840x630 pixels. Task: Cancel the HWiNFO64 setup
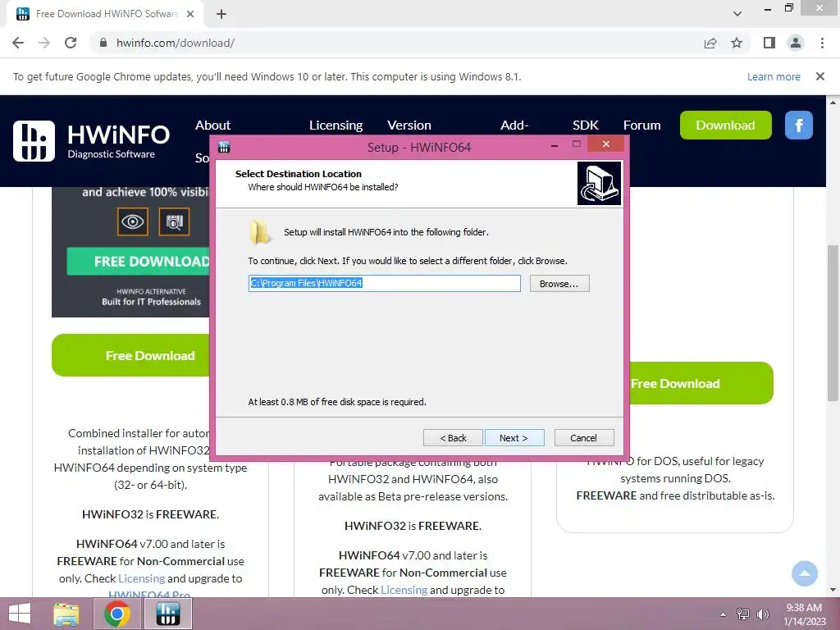click(584, 438)
